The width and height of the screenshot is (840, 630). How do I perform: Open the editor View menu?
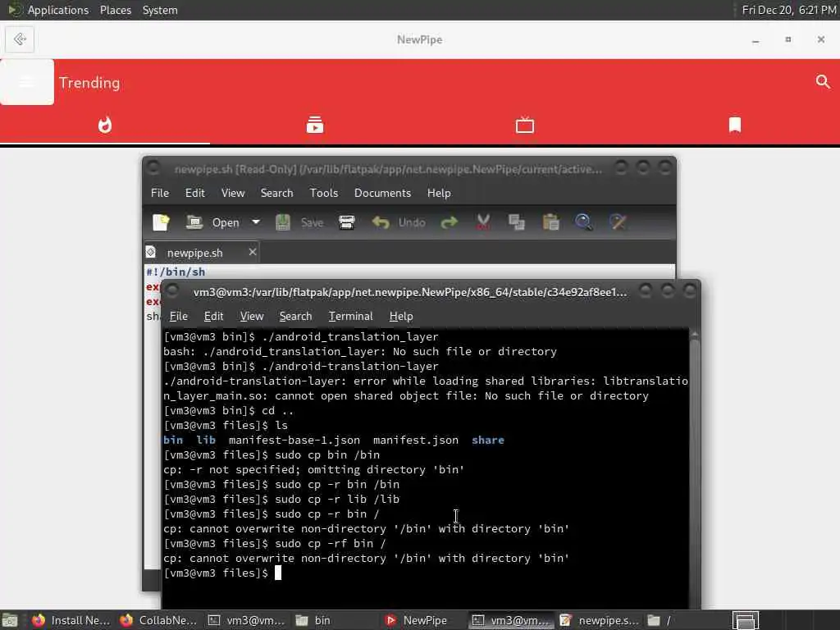pyautogui.click(x=233, y=193)
